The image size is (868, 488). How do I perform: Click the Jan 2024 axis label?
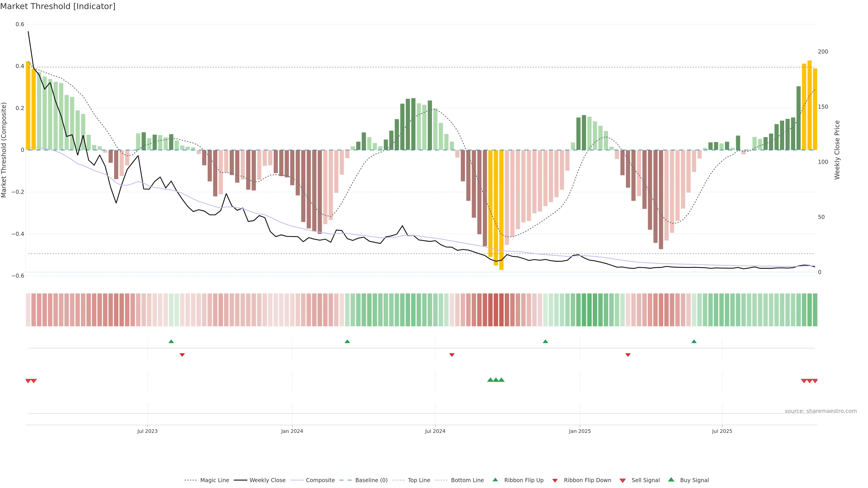(292, 431)
